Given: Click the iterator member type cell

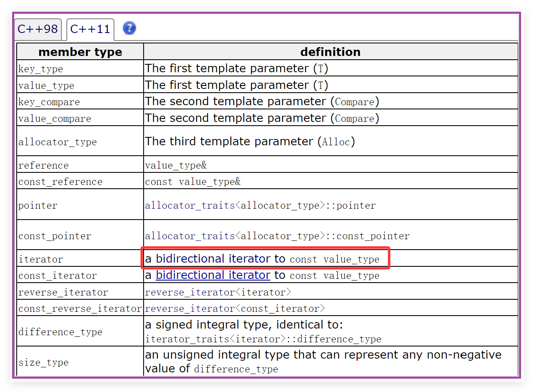Looking at the screenshot, I should coord(80,259).
